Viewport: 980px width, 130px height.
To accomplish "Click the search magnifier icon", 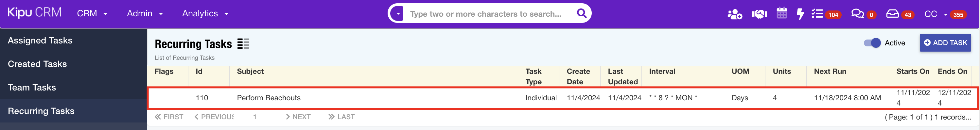I will pyautogui.click(x=581, y=13).
